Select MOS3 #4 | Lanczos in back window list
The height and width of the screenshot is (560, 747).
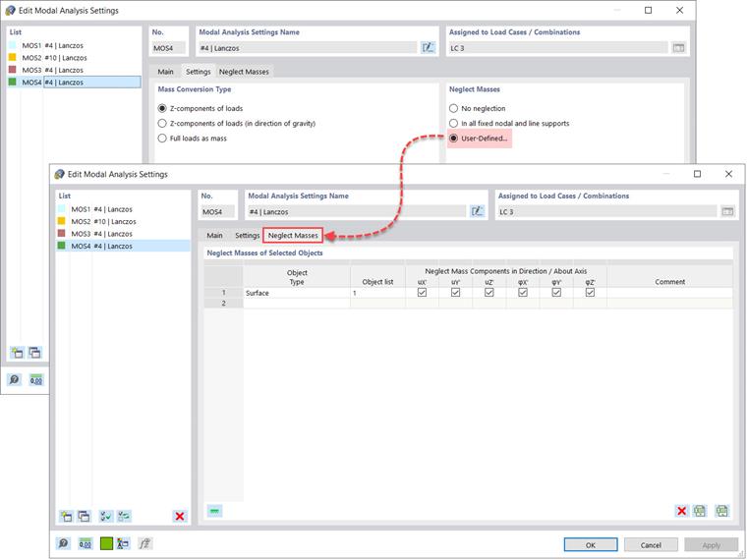pos(74,70)
